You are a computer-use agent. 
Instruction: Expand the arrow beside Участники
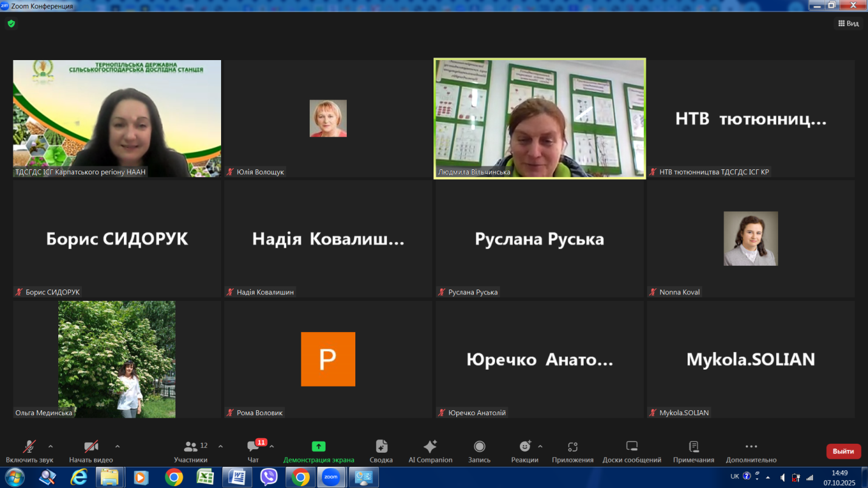pos(220,446)
